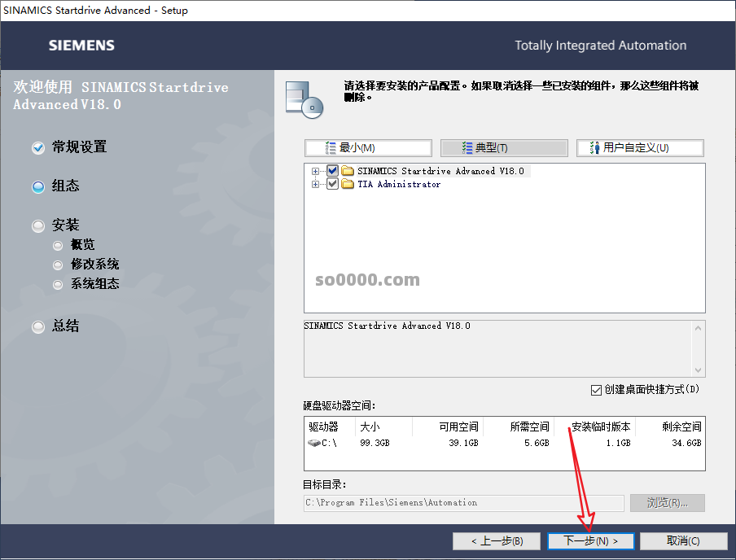Click the TIA Administrator tree label
Viewport: 736px width, 560px height.
pos(399,184)
